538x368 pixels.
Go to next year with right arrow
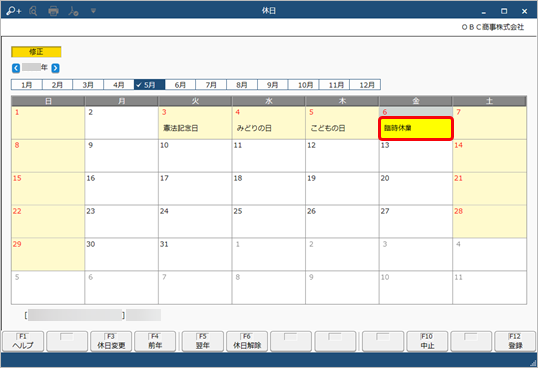(x=55, y=68)
